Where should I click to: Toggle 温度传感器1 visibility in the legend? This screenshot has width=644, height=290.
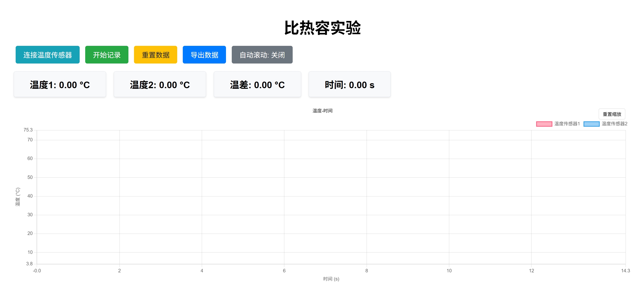point(567,124)
